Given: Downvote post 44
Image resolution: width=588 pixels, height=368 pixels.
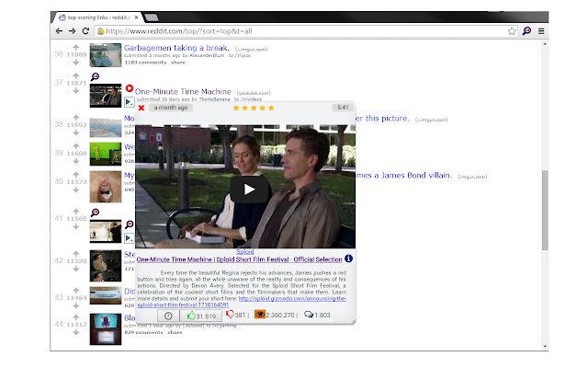Looking at the screenshot, I should click(x=75, y=332).
